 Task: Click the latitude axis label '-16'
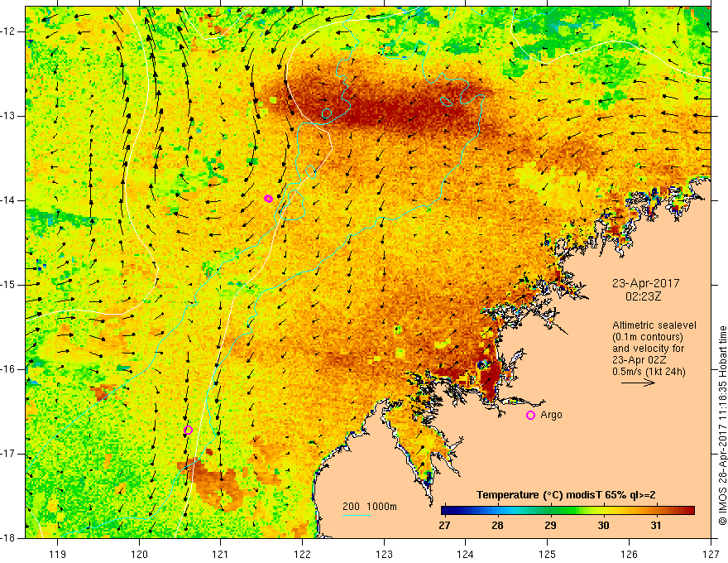pyautogui.click(x=9, y=369)
